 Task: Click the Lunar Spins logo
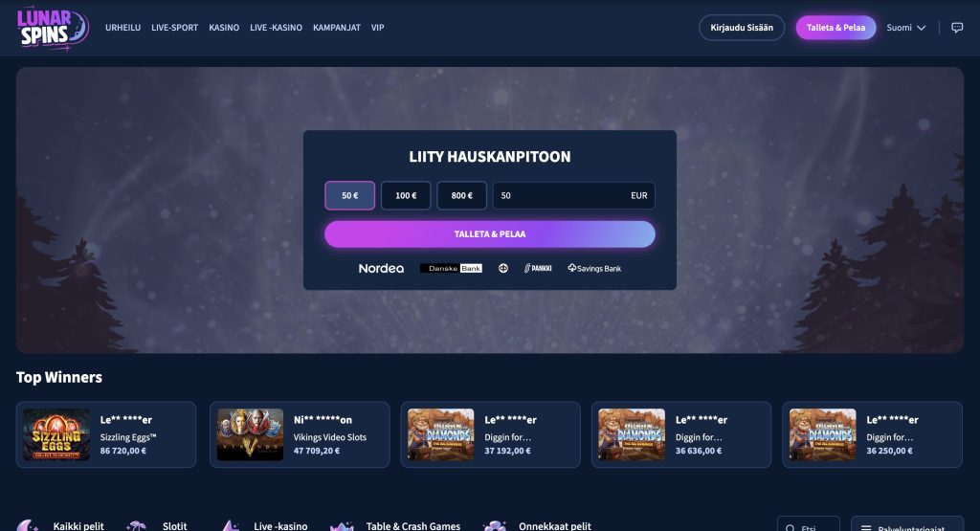pos(54,28)
